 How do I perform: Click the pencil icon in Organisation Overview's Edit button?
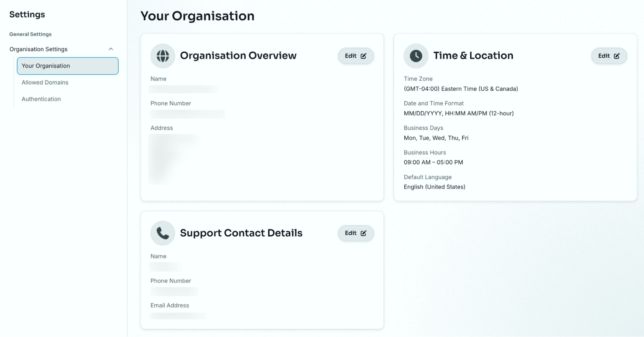click(x=363, y=56)
